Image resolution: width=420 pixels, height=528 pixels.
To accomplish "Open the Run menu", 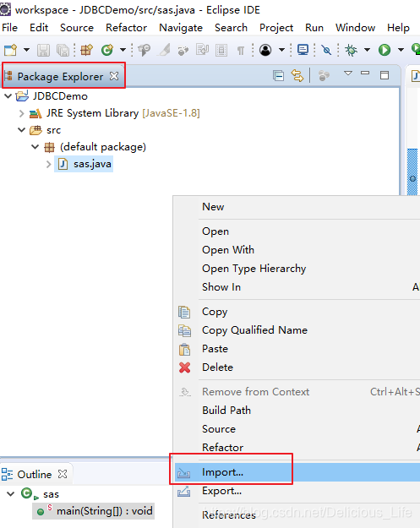I will coord(314,28).
